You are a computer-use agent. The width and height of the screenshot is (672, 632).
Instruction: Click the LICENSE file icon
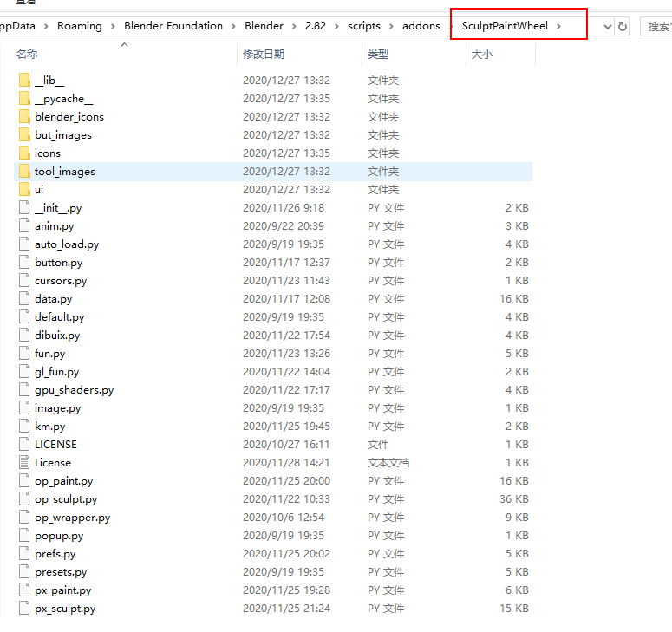(24, 444)
